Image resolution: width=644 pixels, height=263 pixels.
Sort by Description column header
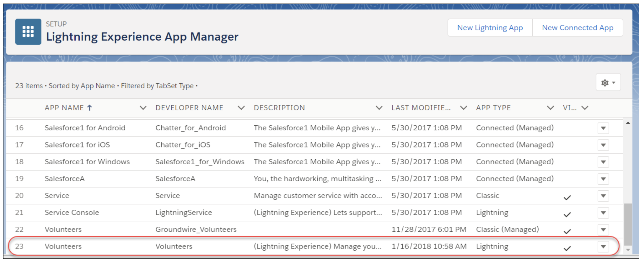[279, 108]
